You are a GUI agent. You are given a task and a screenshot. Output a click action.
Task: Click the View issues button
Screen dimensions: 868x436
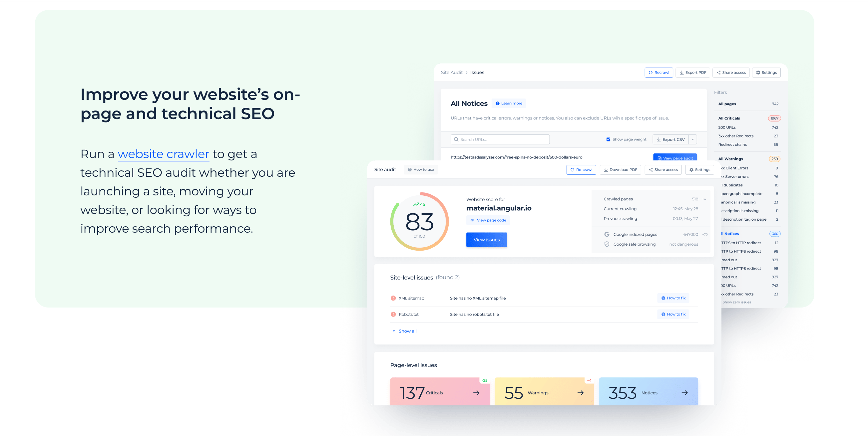tap(487, 240)
